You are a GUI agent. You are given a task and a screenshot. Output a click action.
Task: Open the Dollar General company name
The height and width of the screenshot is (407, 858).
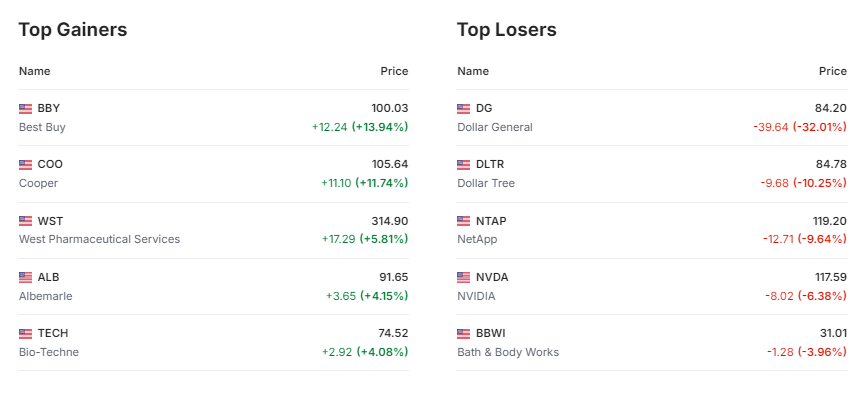tap(494, 127)
